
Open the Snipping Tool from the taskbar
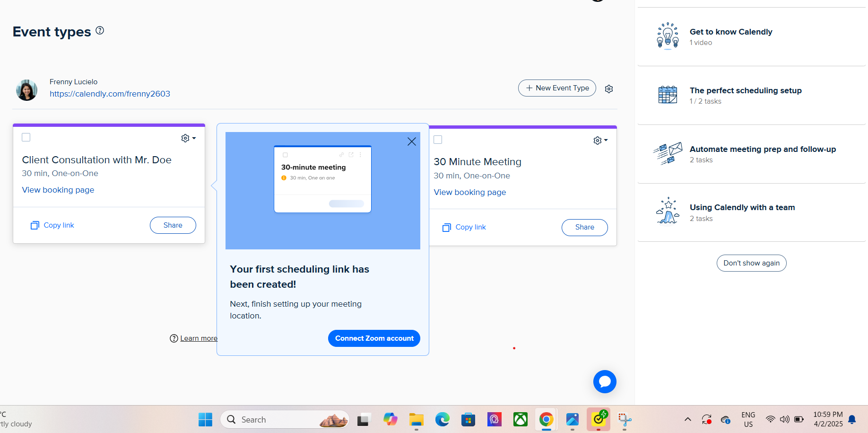click(625, 420)
